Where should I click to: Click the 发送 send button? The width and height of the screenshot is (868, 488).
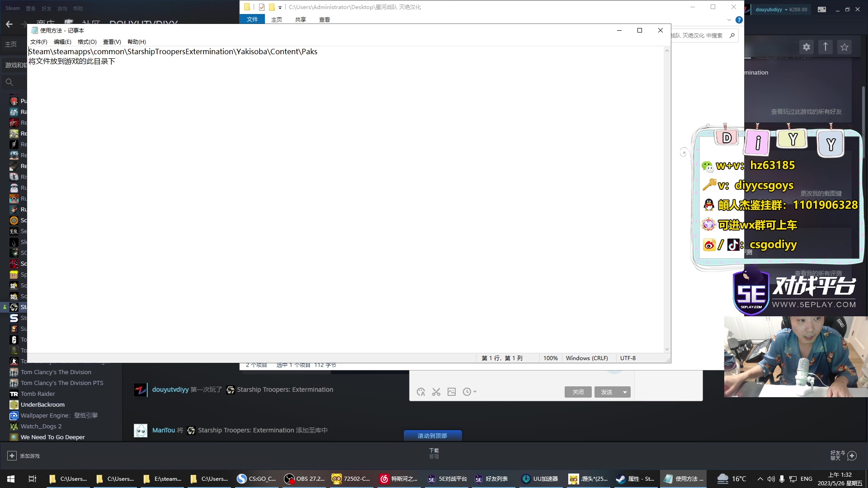click(607, 392)
